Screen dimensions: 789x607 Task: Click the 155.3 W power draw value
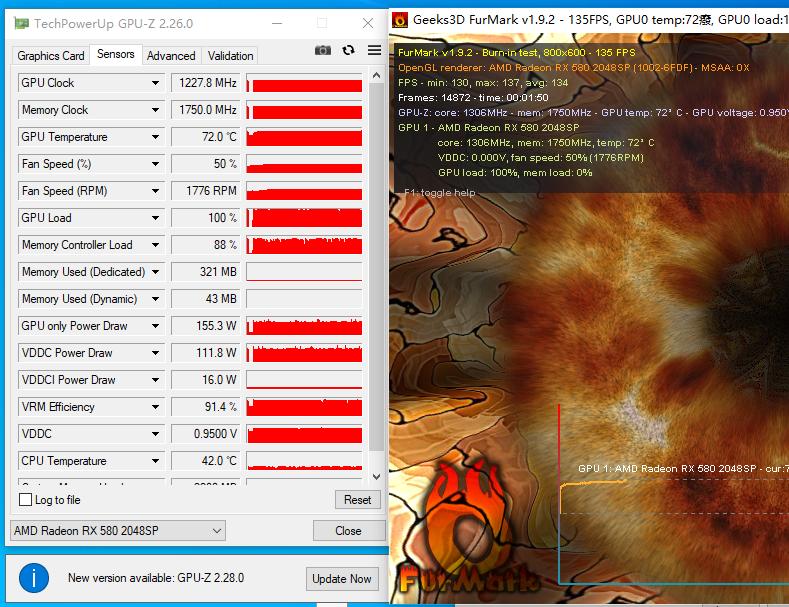pos(205,326)
